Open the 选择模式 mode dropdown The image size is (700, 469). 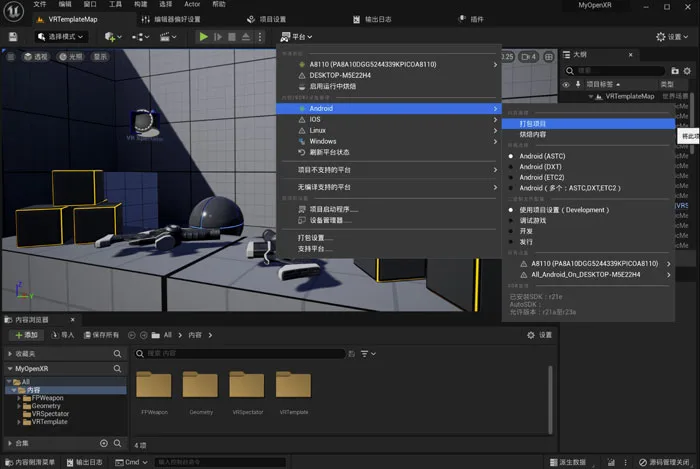pos(61,37)
